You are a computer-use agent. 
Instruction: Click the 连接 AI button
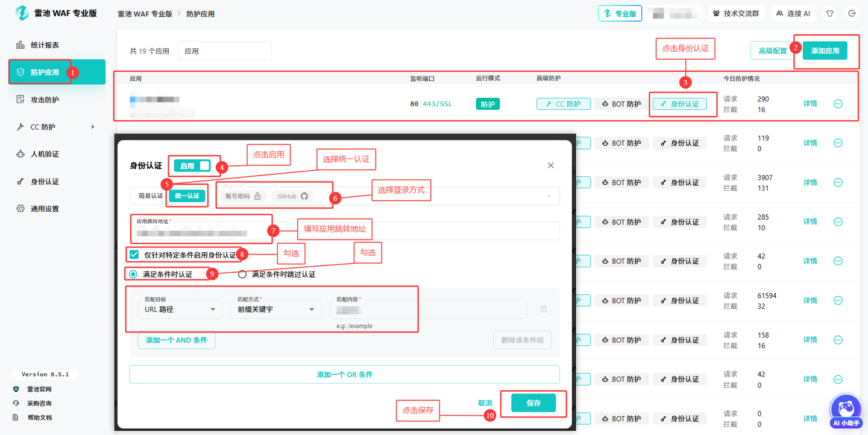click(793, 13)
